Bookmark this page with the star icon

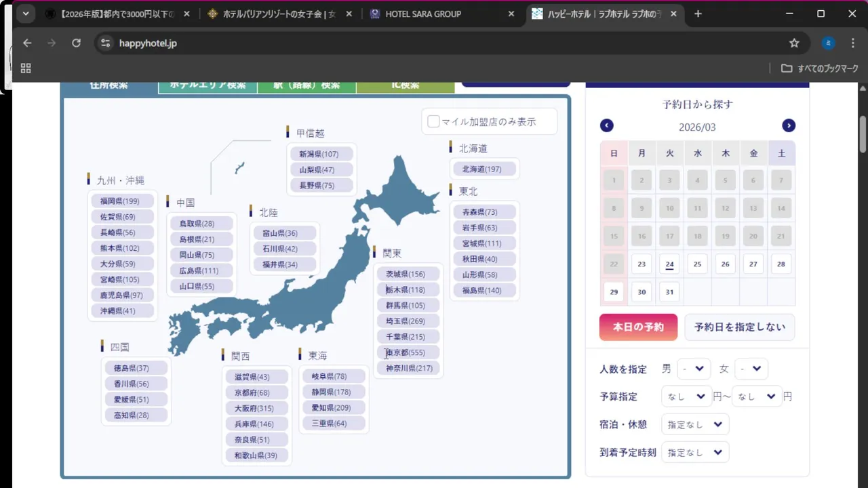(x=794, y=43)
